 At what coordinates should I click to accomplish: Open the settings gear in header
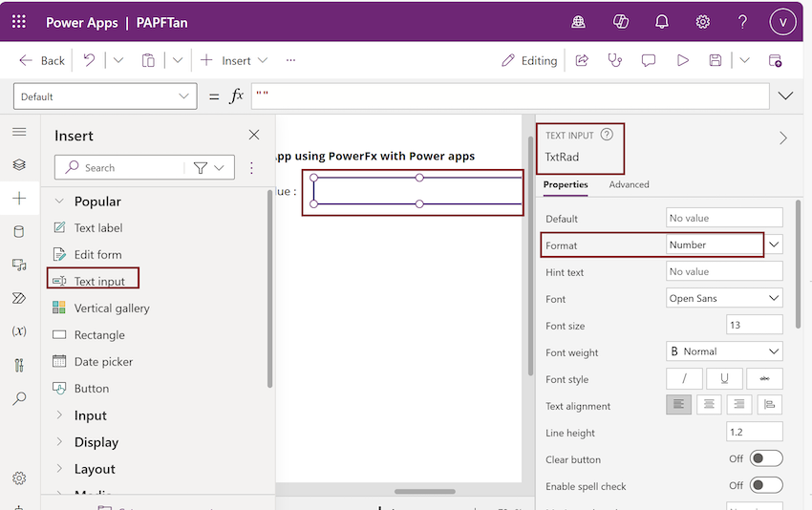[703, 22]
